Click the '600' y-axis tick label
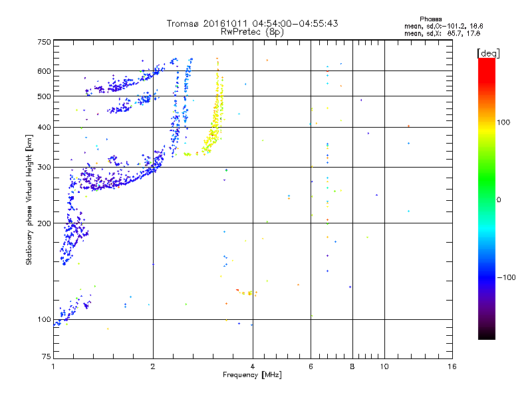532x399 pixels. [x=44, y=71]
